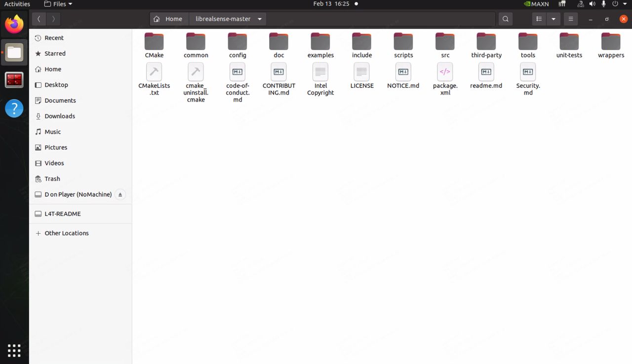Viewport: 632px width, 364px height.
Task: Open the microphone indicator in top bar
Action: pyautogui.click(x=603, y=4)
